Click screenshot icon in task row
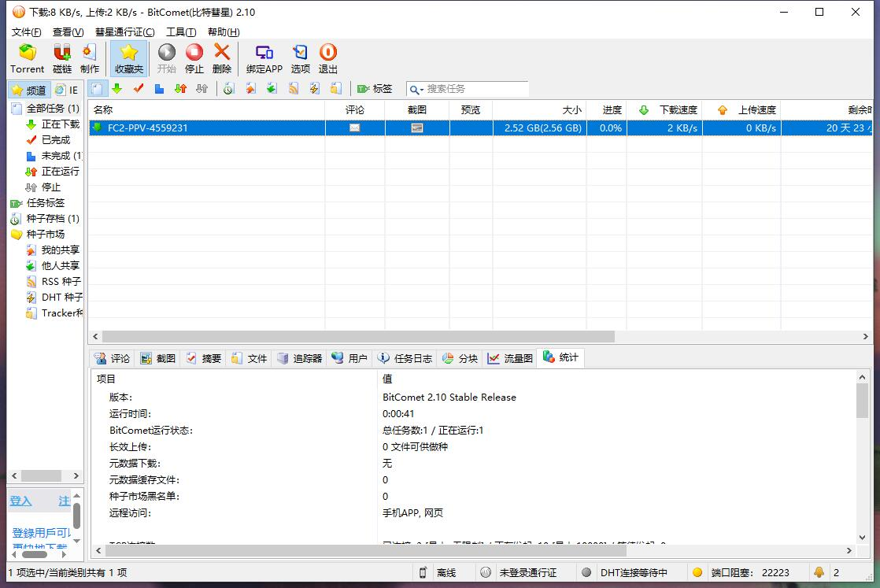The image size is (880, 588). [x=417, y=128]
